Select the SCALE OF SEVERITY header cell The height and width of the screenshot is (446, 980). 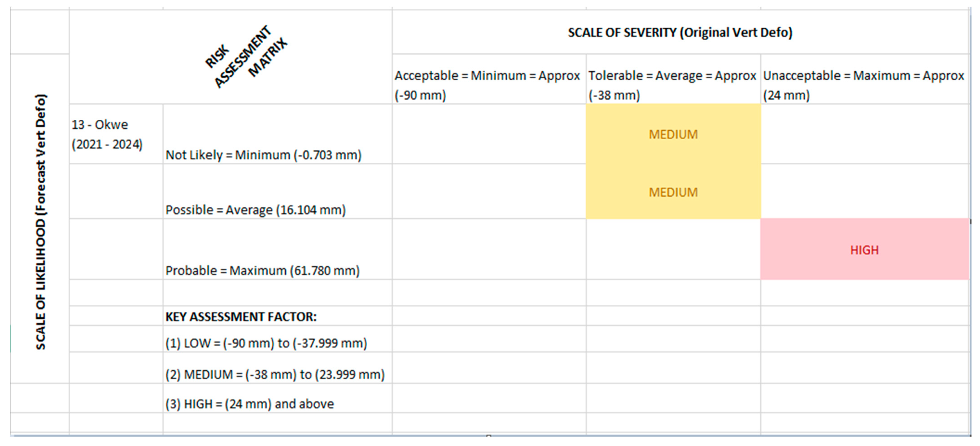point(680,33)
